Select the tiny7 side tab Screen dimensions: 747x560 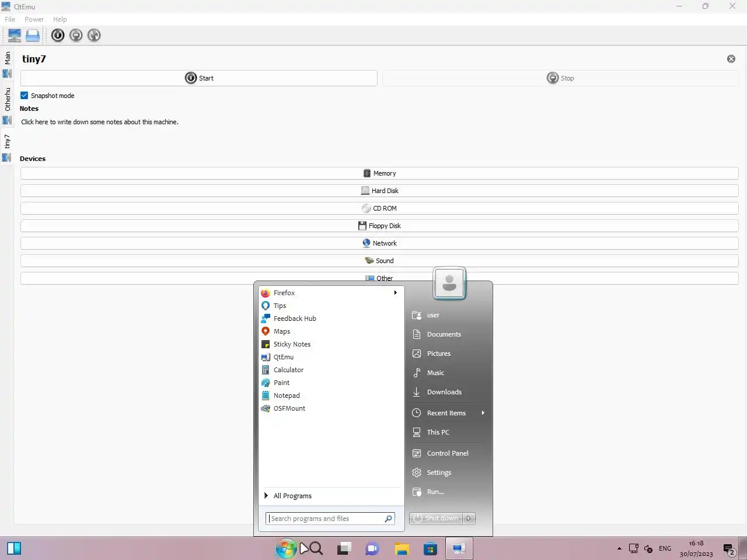coord(7,148)
